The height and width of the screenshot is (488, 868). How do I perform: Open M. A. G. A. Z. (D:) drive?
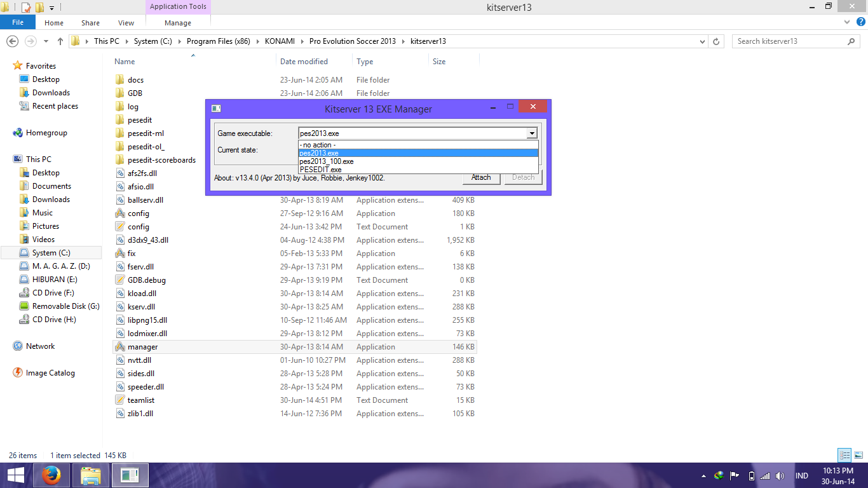[x=61, y=266]
